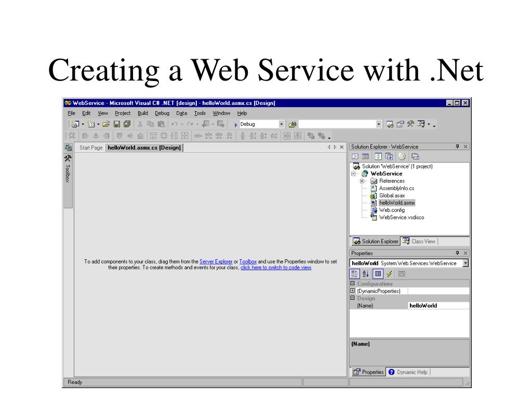This screenshot has width=532, height=399.
Task: Click the New Project toolbar icon
Action: [75, 124]
